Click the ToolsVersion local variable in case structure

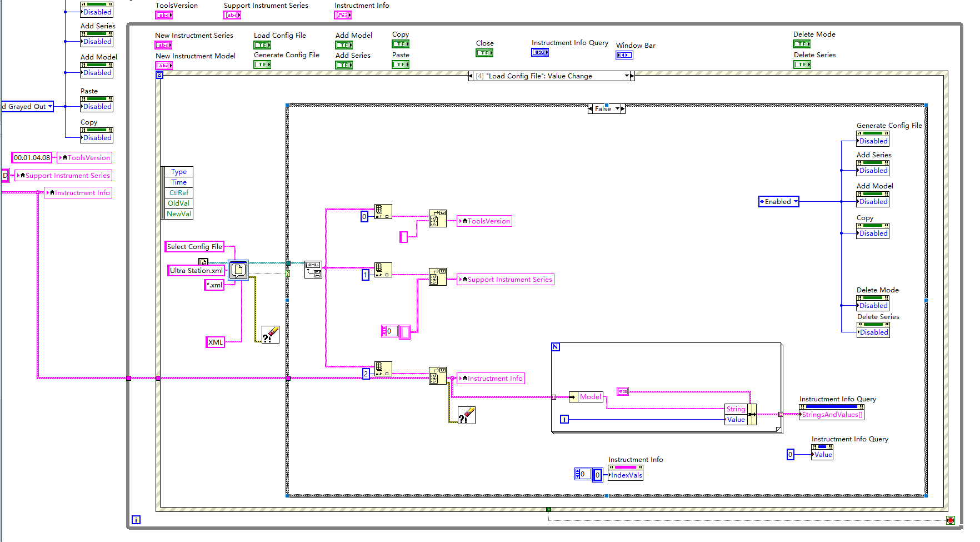click(484, 221)
